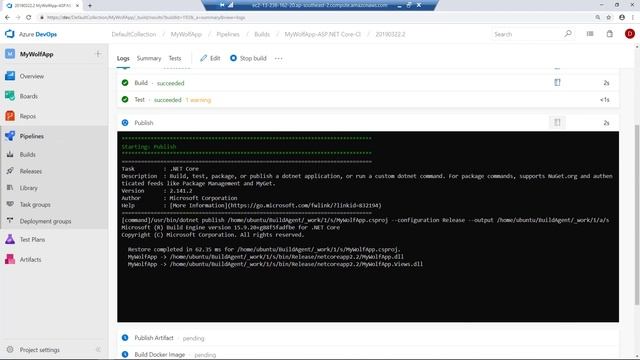
Task: Open the Repos section
Action: [28, 116]
